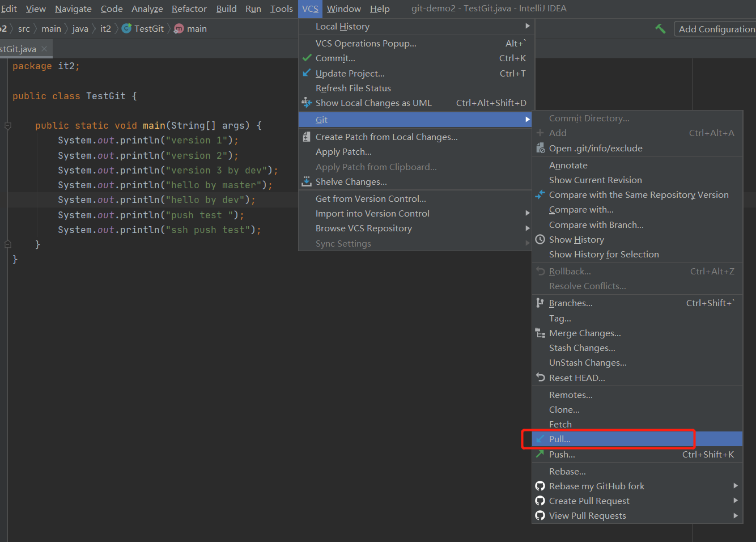
Task: Open the Build menu
Action: pyautogui.click(x=226, y=9)
